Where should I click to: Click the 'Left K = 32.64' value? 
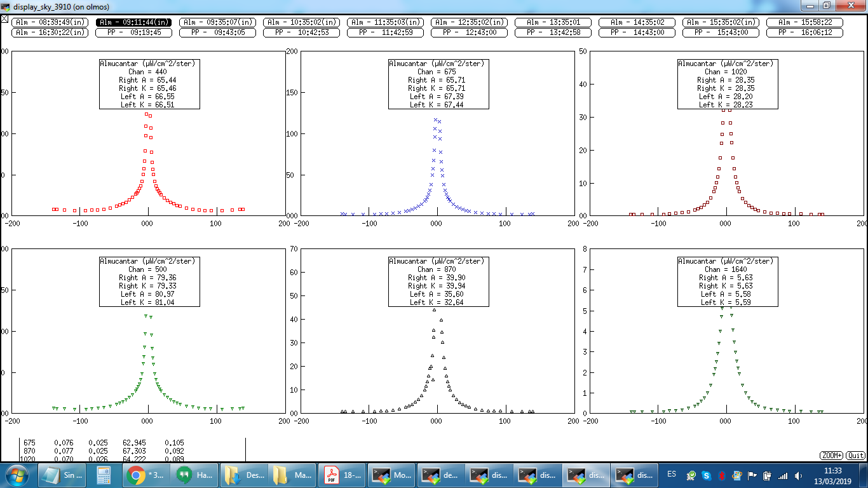pyautogui.click(x=437, y=302)
